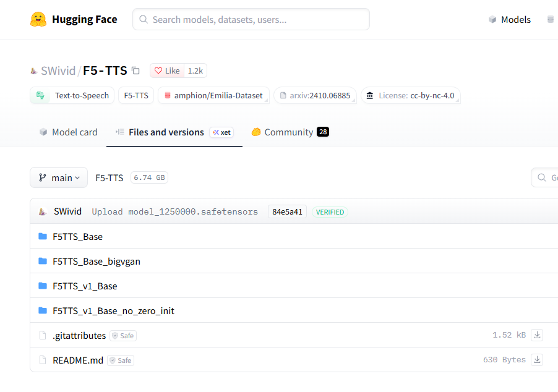Screen dimensions: 558x392
Task: Download the .gitattributes file
Action: [537, 335]
